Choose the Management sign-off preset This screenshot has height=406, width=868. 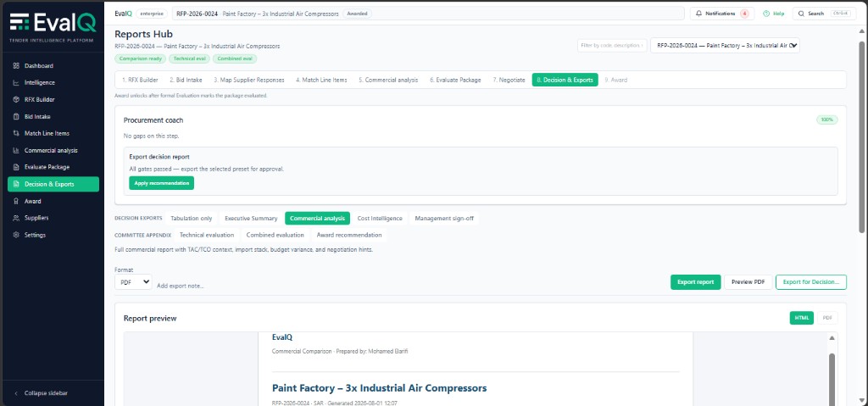[x=444, y=218]
